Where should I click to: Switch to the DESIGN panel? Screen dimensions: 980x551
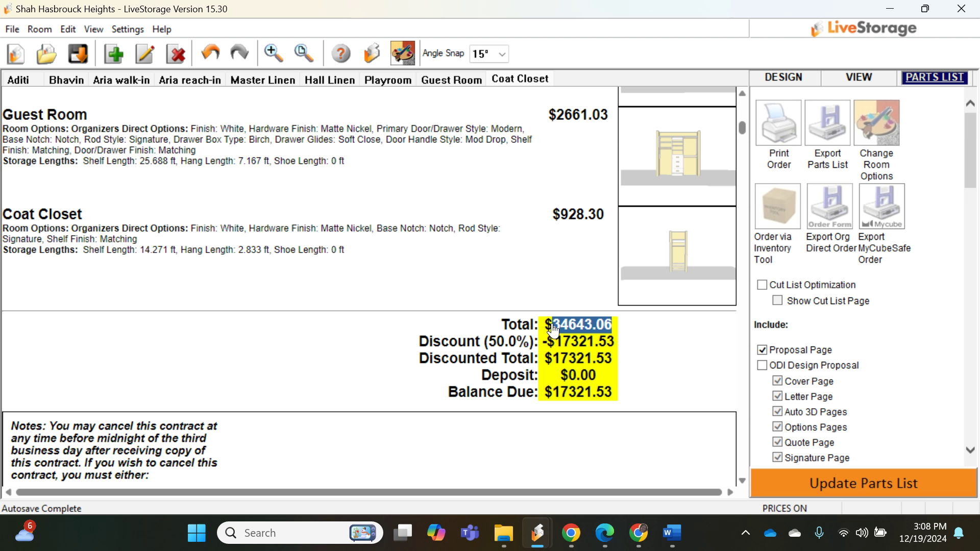[783, 78]
